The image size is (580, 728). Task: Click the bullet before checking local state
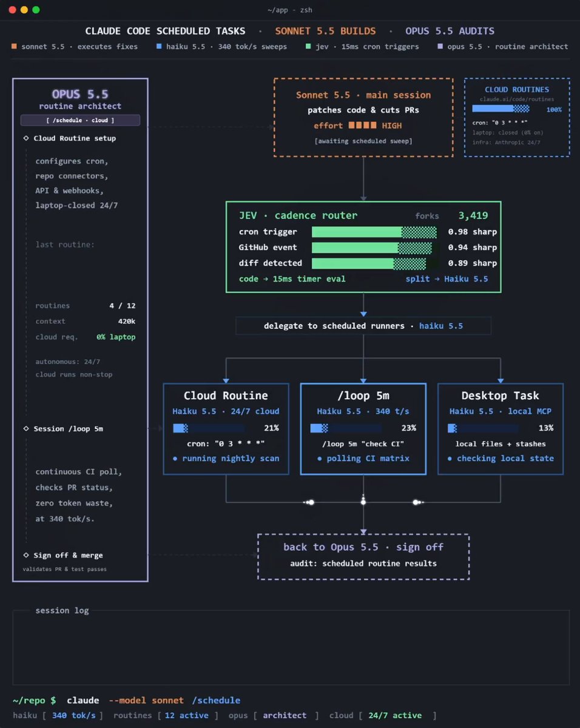point(450,459)
